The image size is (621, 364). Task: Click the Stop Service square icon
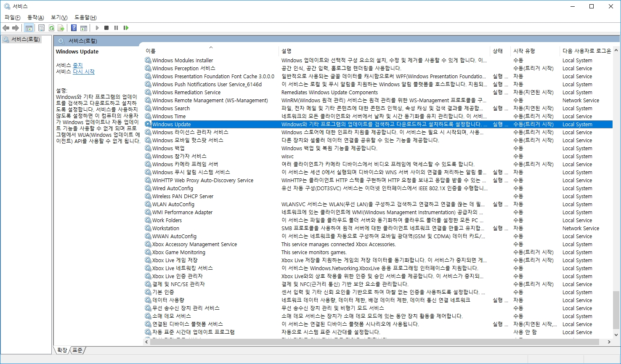106,28
